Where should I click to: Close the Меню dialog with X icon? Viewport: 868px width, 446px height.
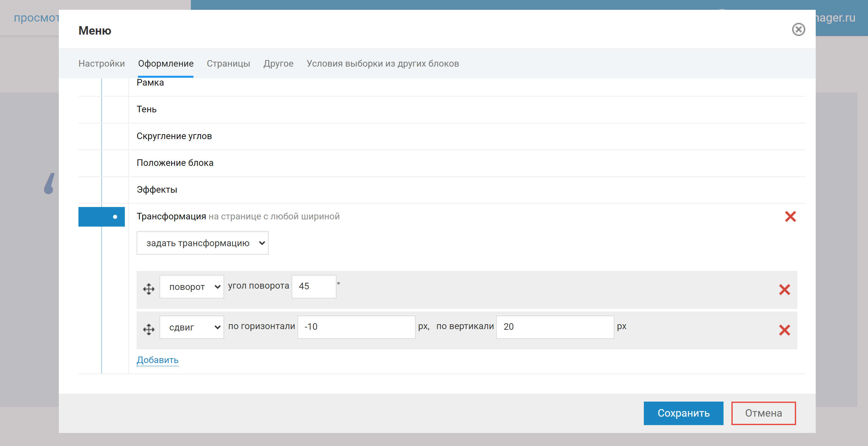click(798, 30)
